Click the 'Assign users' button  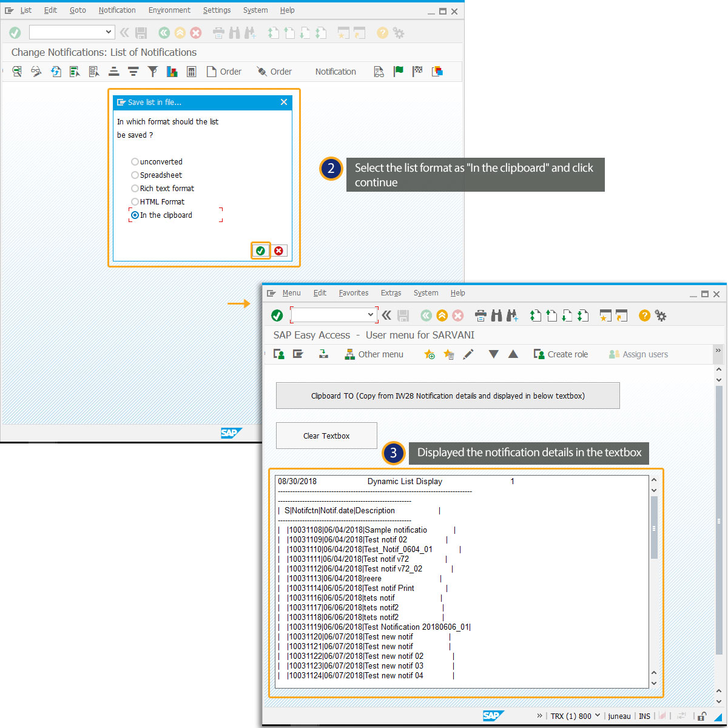pos(638,354)
